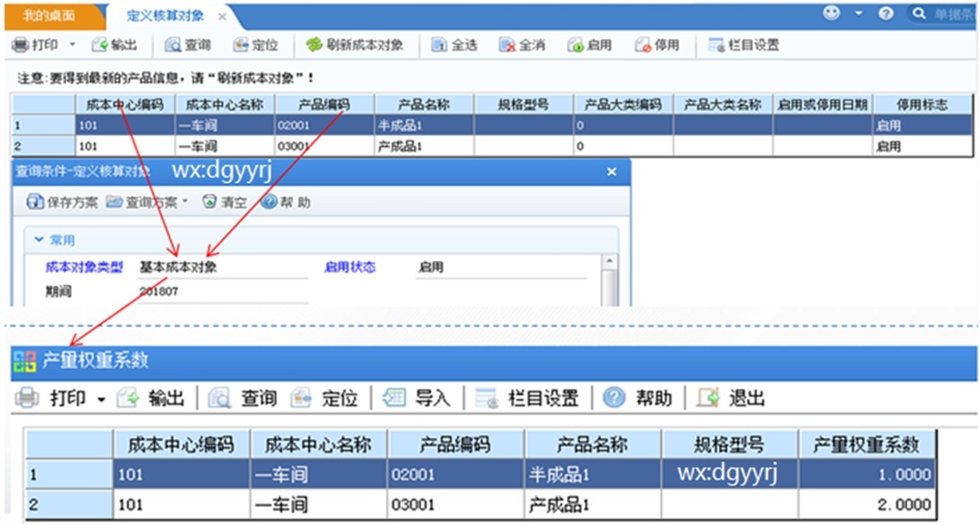Click 保存方案 in query dialog
Image resolution: width=980 pixels, height=525 pixels.
tap(62, 202)
